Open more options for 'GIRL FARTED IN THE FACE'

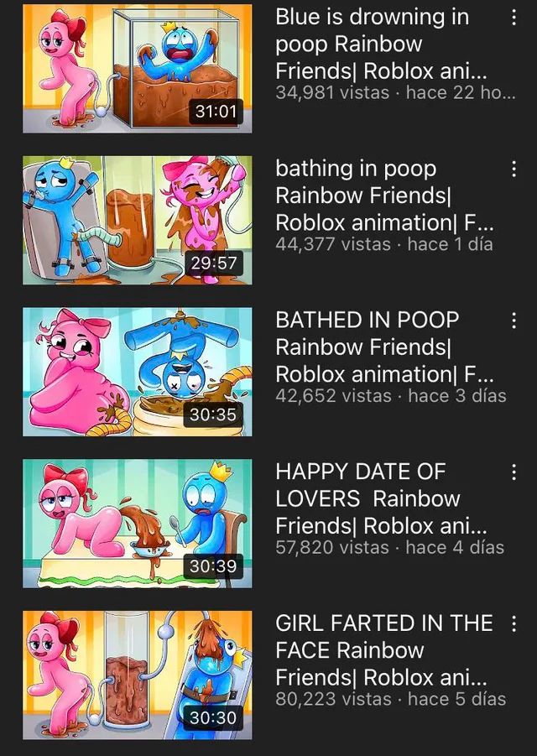[x=514, y=623]
